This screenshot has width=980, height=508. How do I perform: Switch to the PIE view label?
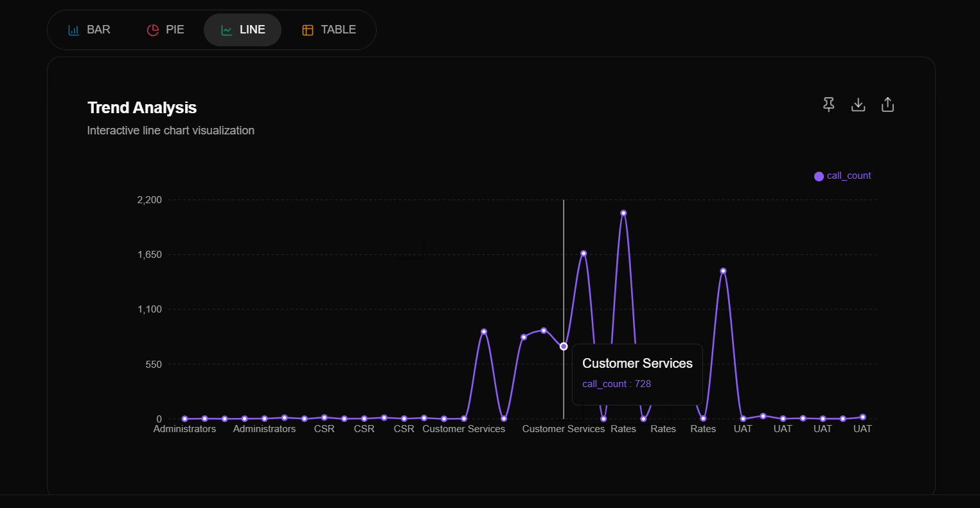point(175,30)
